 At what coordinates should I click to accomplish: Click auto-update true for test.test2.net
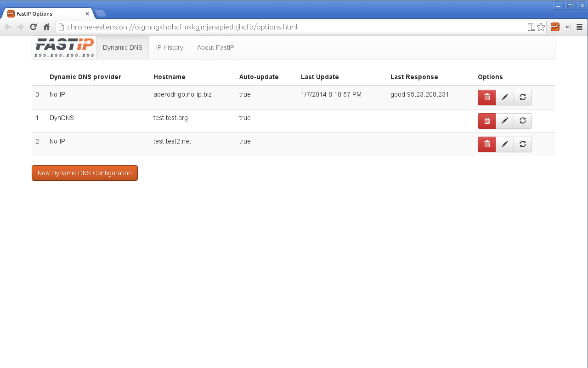pyautogui.click(x=245, y=141)
